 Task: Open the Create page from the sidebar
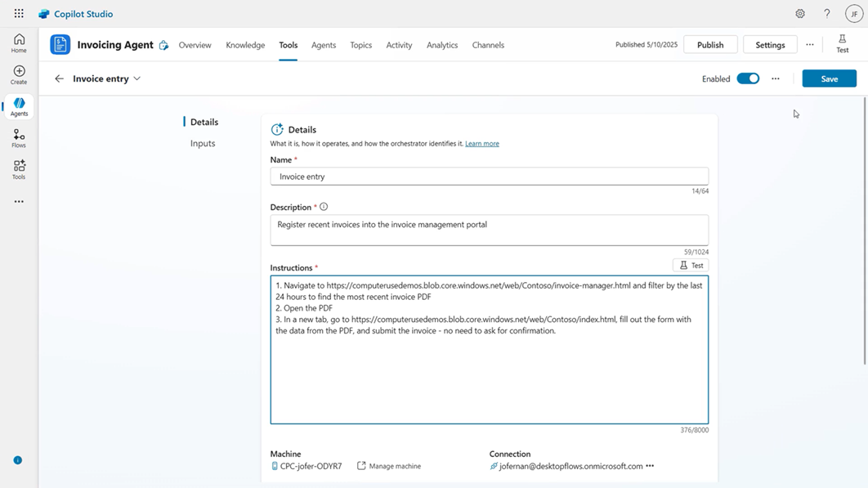click(x=18, y=74)
